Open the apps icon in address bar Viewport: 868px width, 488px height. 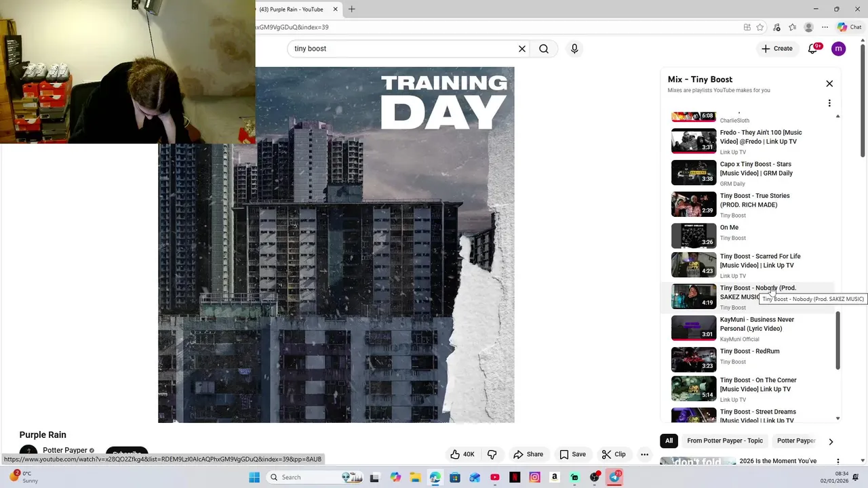747,27
